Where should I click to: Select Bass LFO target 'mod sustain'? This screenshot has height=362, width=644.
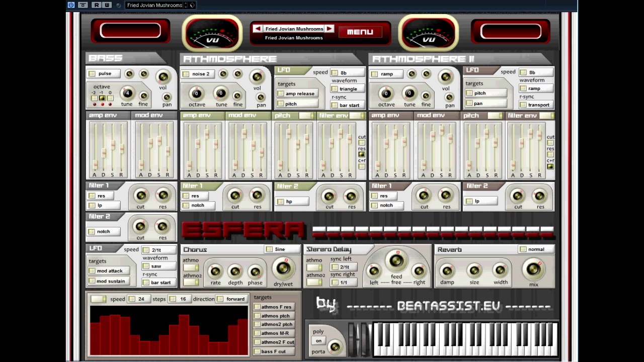(109, 281)
